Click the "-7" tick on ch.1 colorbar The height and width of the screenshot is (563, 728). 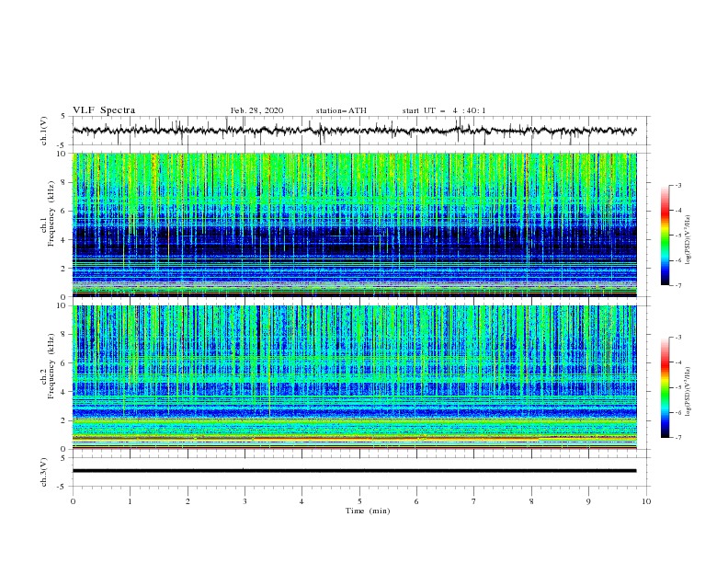(677, 286)
